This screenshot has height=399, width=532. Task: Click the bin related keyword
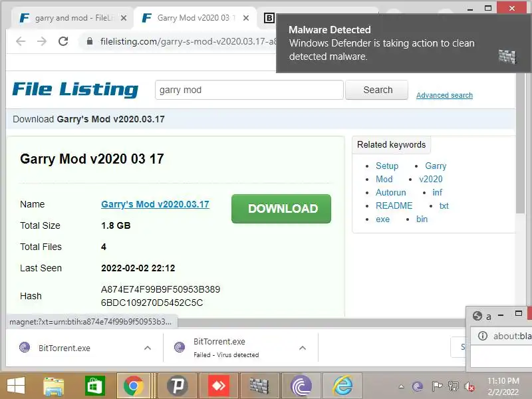422,219
